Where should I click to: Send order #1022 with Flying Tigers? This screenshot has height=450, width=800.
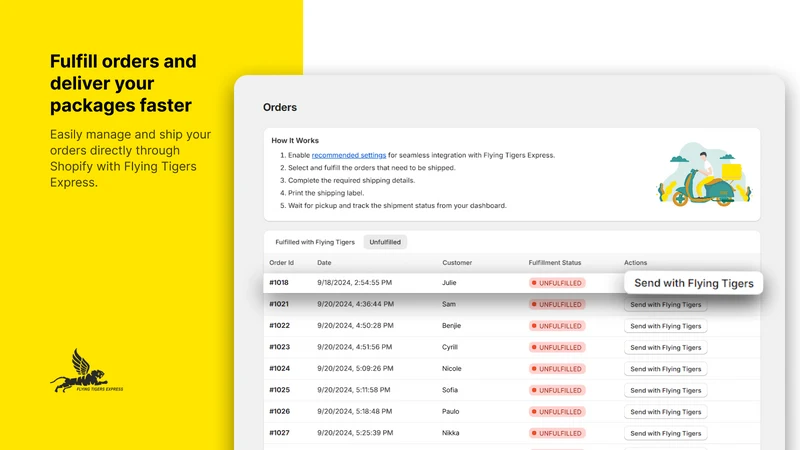click(x=665, y=326)
